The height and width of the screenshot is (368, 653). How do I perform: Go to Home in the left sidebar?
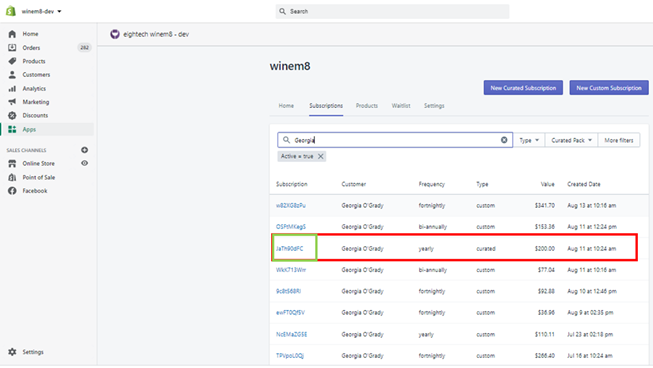[30, 34]
